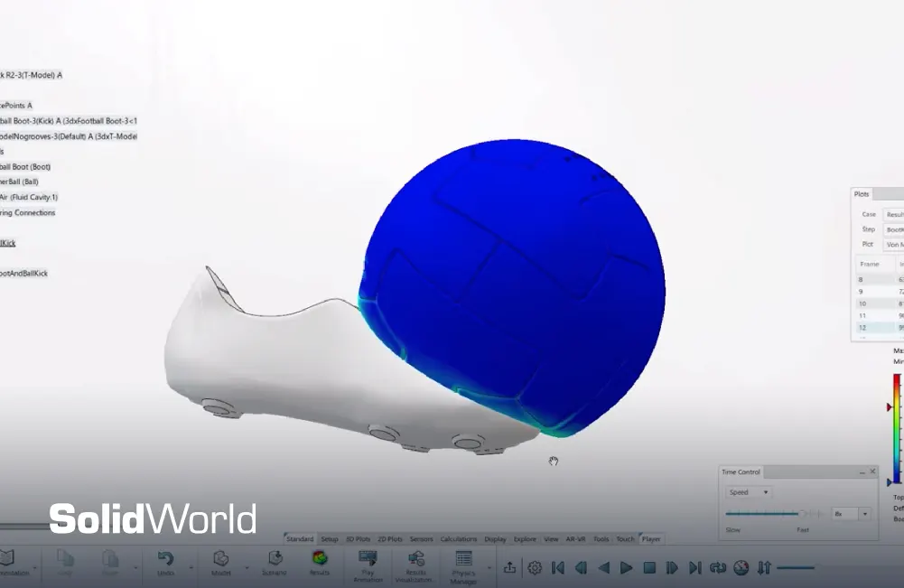Click the up-down arrows swap icon
Viewport: 904px width, 588px height.
764,568
